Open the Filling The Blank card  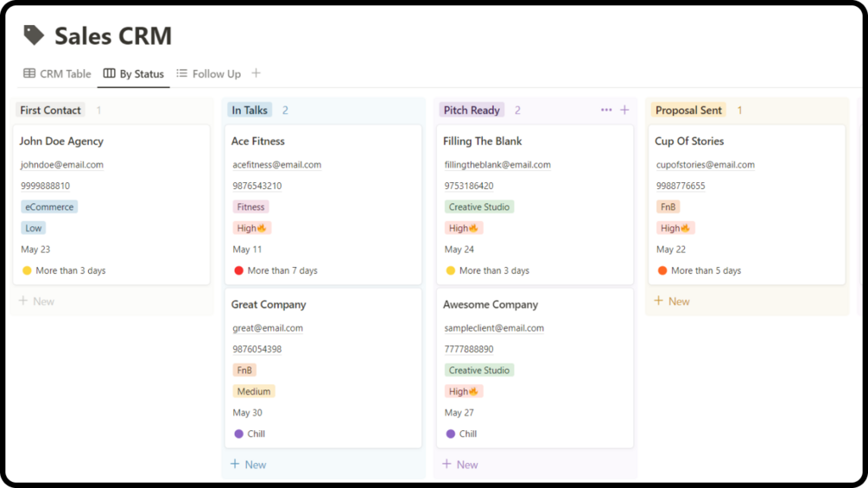coord(483,142)
